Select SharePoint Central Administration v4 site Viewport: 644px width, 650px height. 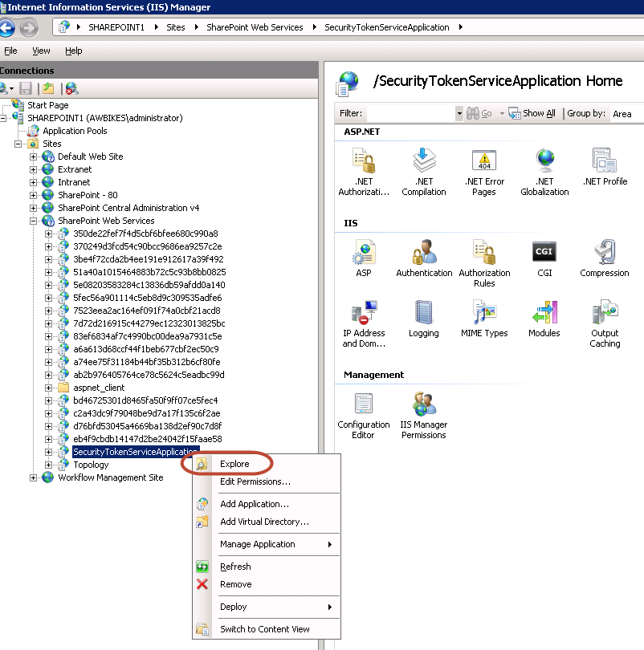pos(128,208)
